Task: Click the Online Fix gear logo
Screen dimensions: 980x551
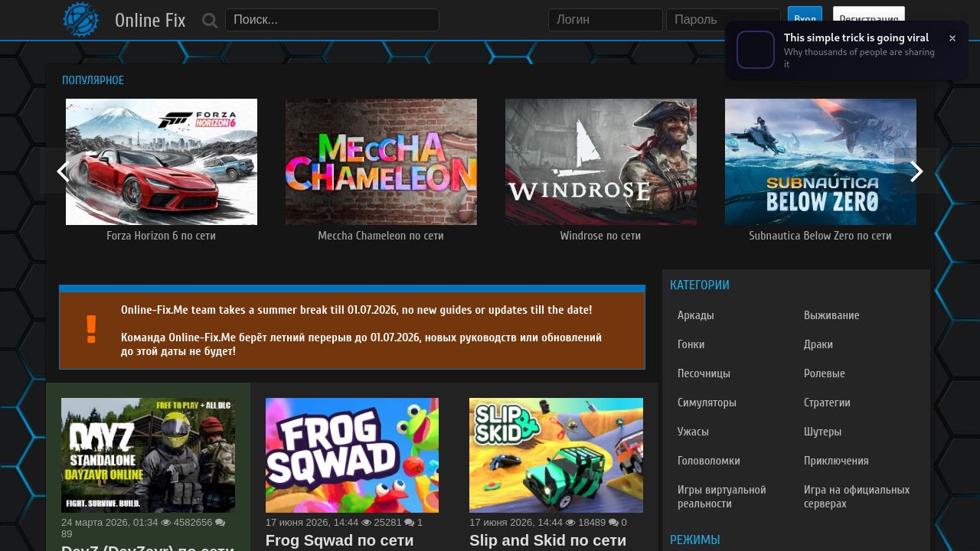Action: point(81,20)
